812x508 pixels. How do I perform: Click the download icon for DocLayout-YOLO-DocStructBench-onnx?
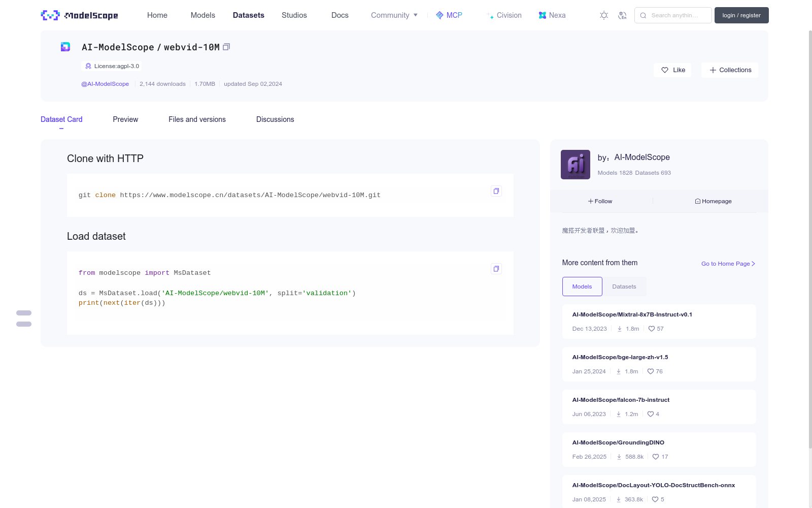[619, 499]
